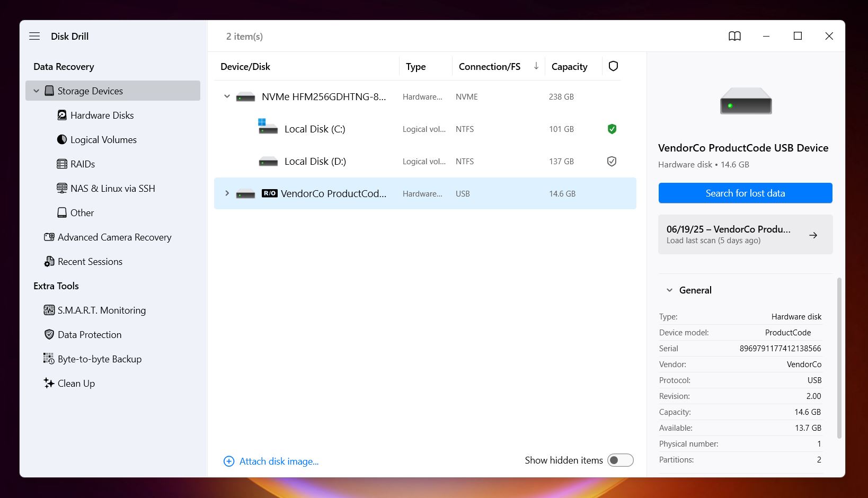
Task: Click the USB connection cell of VendorCo
Action: (x=463, y=193)
